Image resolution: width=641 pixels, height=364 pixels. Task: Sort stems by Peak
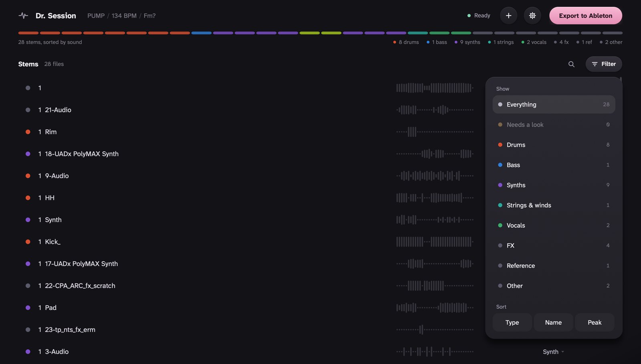pyautogui.click(x=595, y=322)
